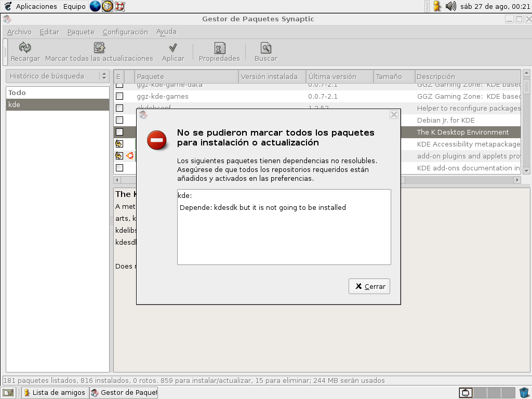Click the horizontal scroll-left arrow
The image size is (532, 399).
(x=117, y=180)
